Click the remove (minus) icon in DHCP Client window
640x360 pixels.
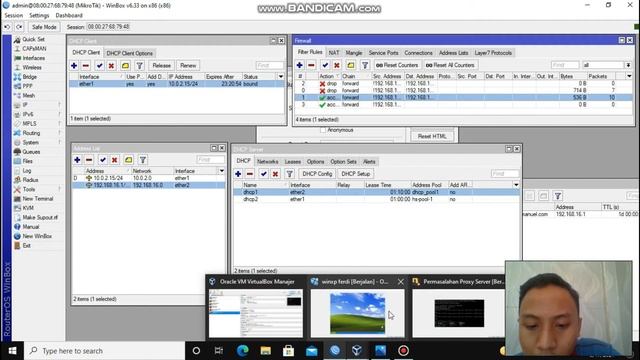tap(86, 65)
